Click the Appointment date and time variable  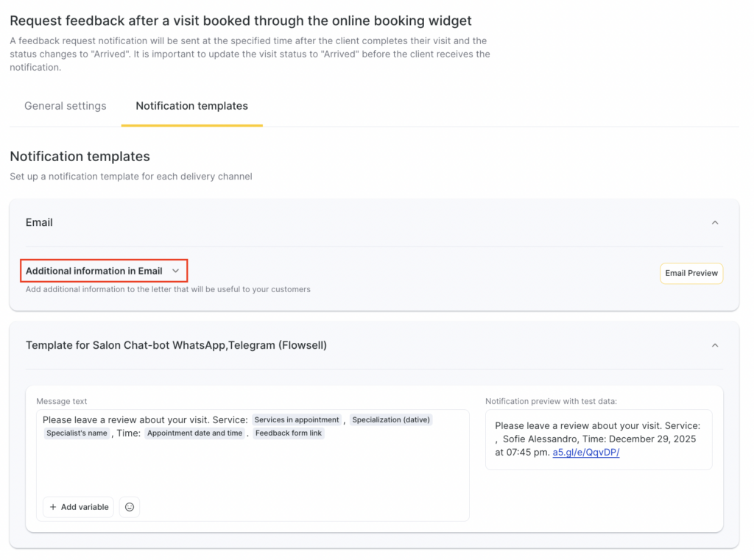pos(194,433)
